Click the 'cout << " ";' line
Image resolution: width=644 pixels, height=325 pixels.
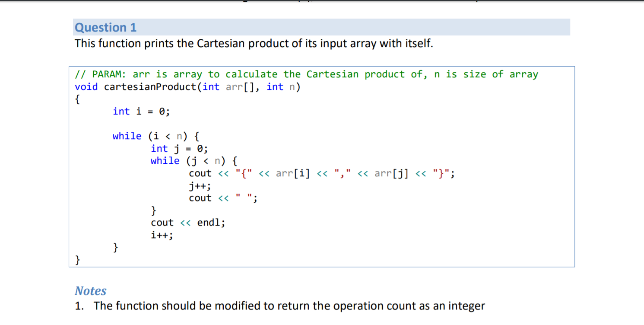(223, 198)
